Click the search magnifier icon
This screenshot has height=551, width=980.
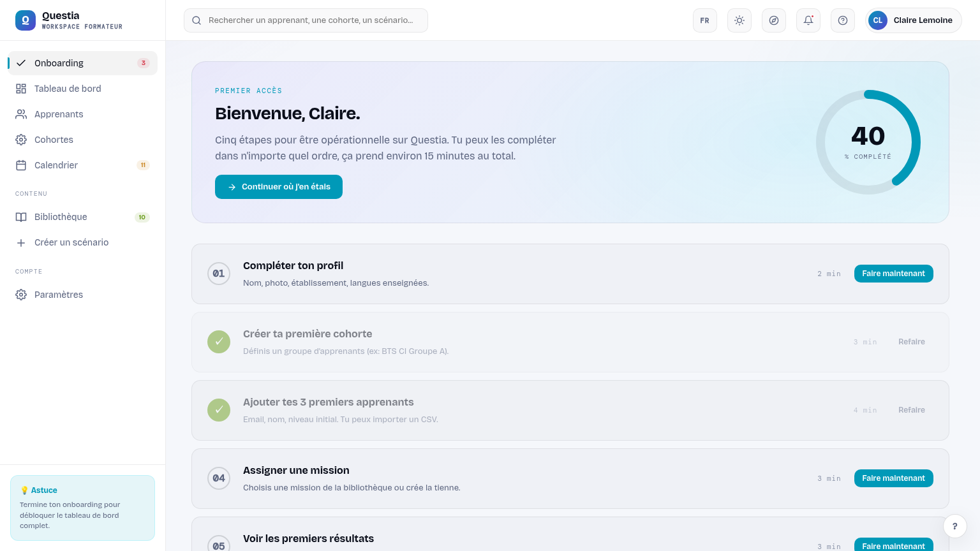pos(197,20)
